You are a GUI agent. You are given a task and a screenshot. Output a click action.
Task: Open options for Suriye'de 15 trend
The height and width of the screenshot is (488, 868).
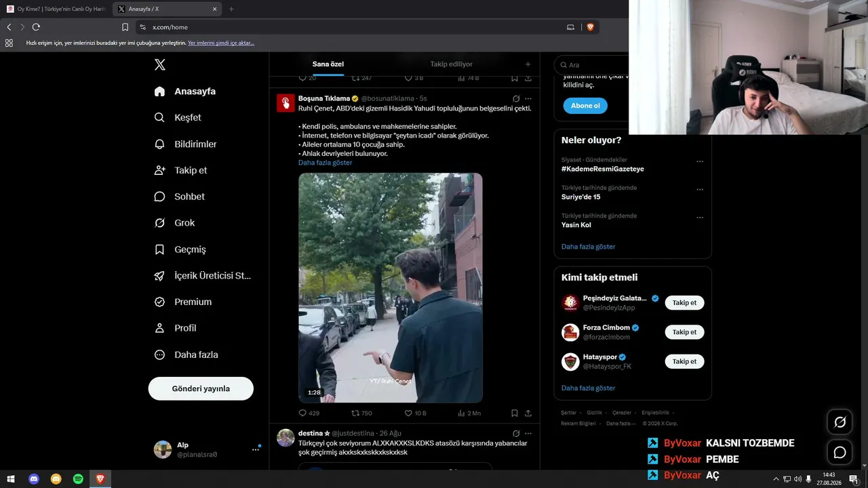(x=700, y=189)
